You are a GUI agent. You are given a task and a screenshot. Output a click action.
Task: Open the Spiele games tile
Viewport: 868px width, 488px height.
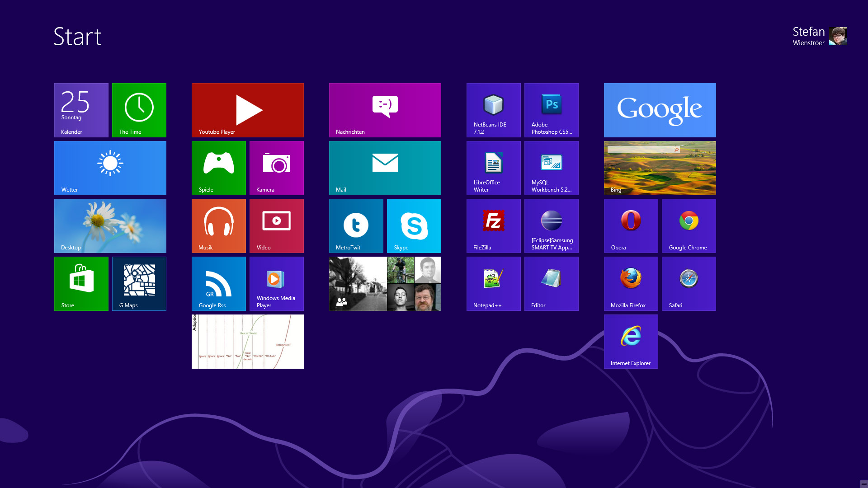[x=219, y=168]
